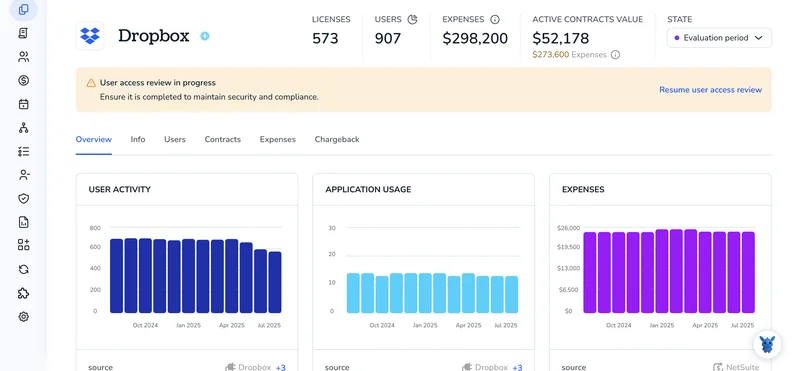The image size is (800, 371).
Task: Open the calendar sidebar icon
Action: (23, 104)
